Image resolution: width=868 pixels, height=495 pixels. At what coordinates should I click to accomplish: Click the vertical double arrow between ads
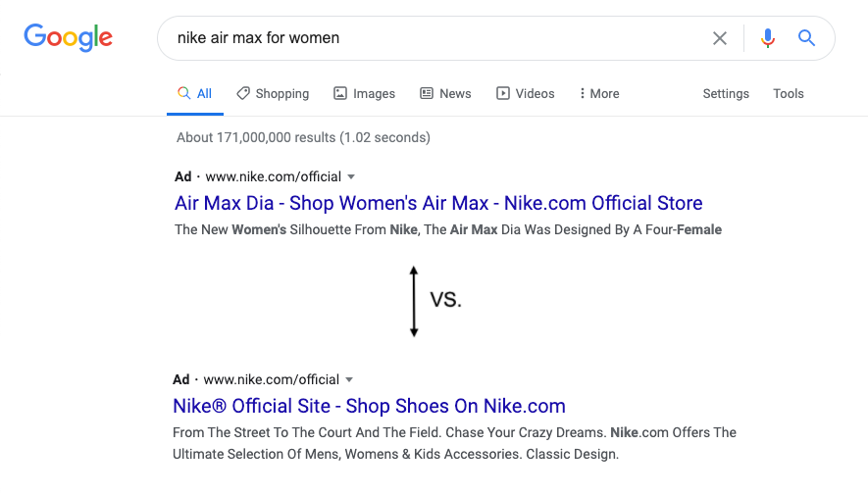[414, 301]
